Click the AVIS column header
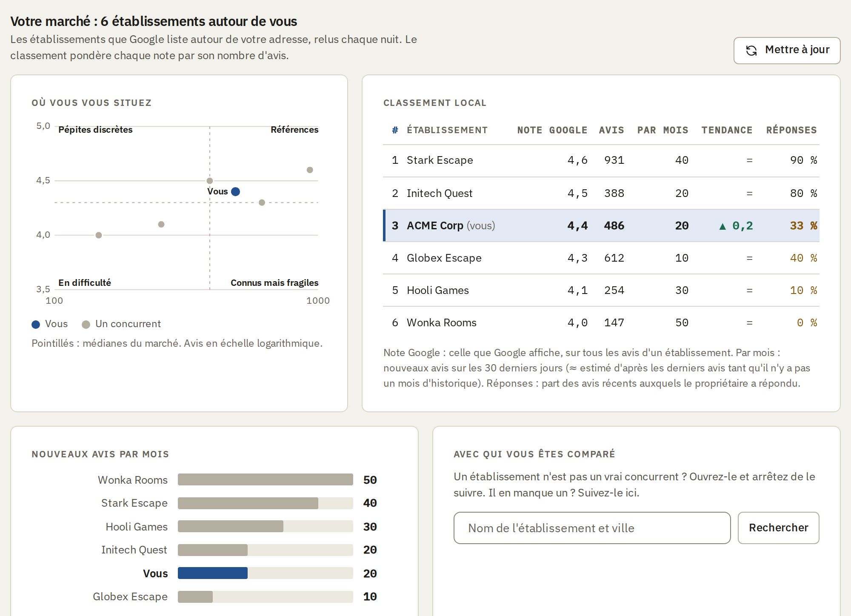Viewport: 851px width, 616px height. pos(611,130)
